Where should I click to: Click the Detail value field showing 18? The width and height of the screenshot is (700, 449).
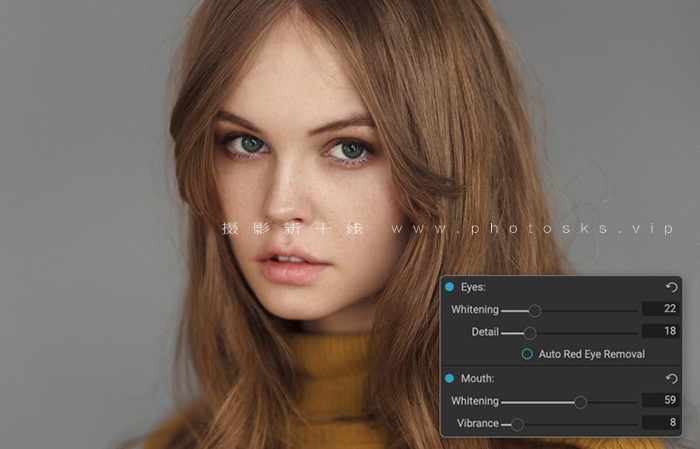(x=661, y=331)
